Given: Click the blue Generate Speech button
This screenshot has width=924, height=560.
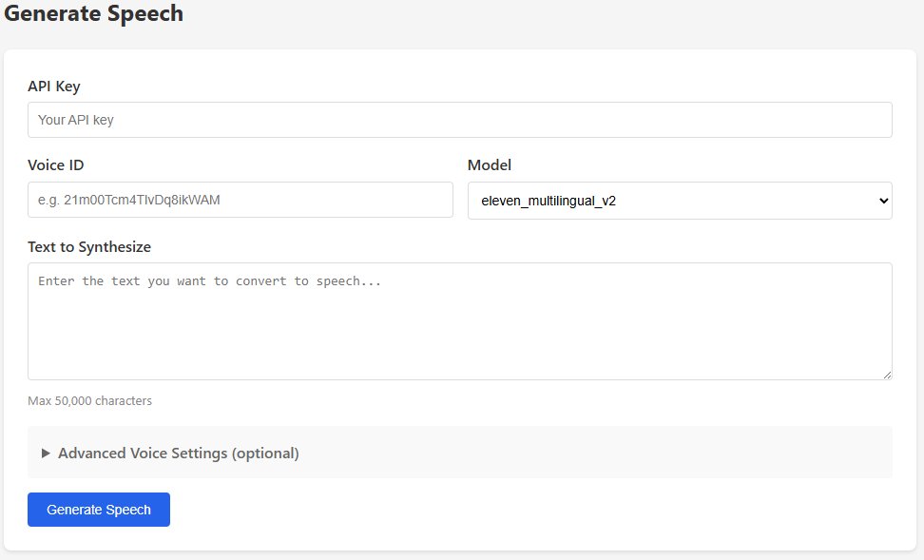Looking at the screenshot, I should pyautogui.click(x=99, y=510).
